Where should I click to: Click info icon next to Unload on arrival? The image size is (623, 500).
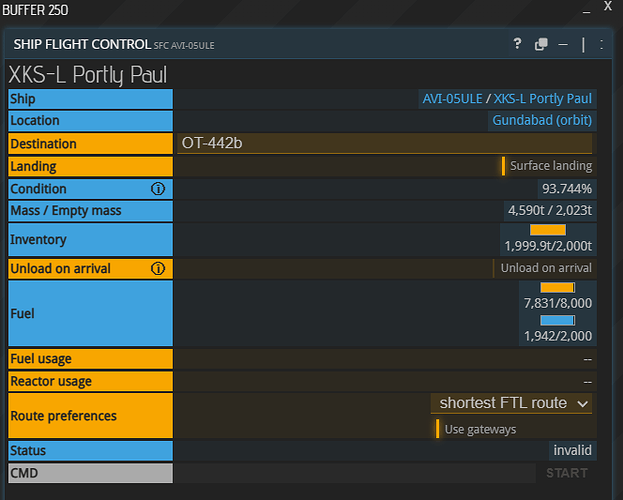click(x=157, y=268)
